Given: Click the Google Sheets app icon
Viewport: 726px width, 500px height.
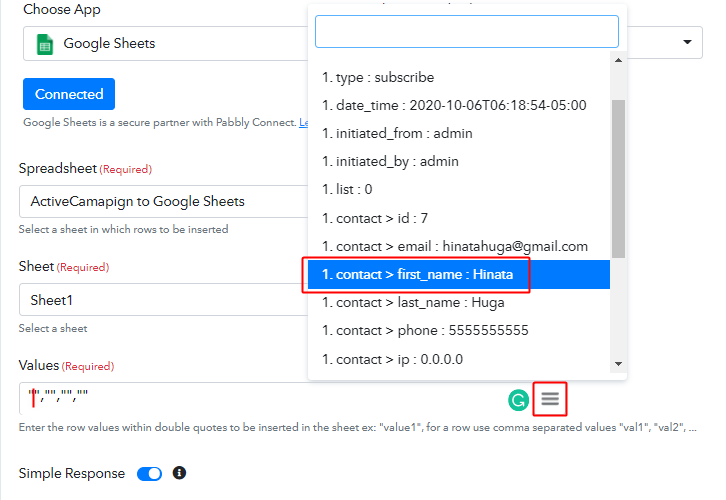Looking at the screenshot, I should pyautogui.click(x=45, y=44).
